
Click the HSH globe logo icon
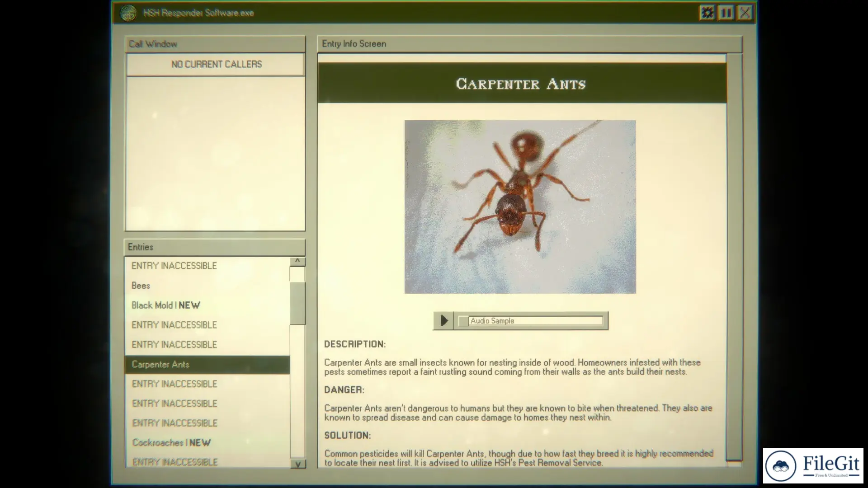pos(128,13)
